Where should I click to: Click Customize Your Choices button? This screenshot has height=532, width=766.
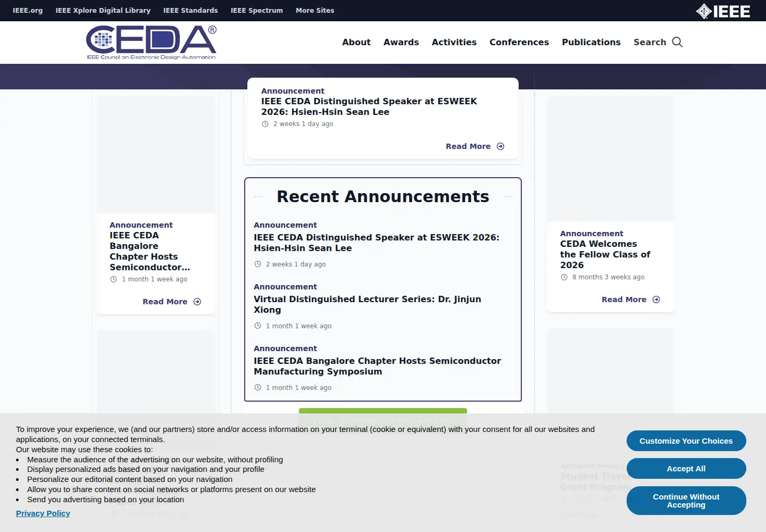click(686, 441)
